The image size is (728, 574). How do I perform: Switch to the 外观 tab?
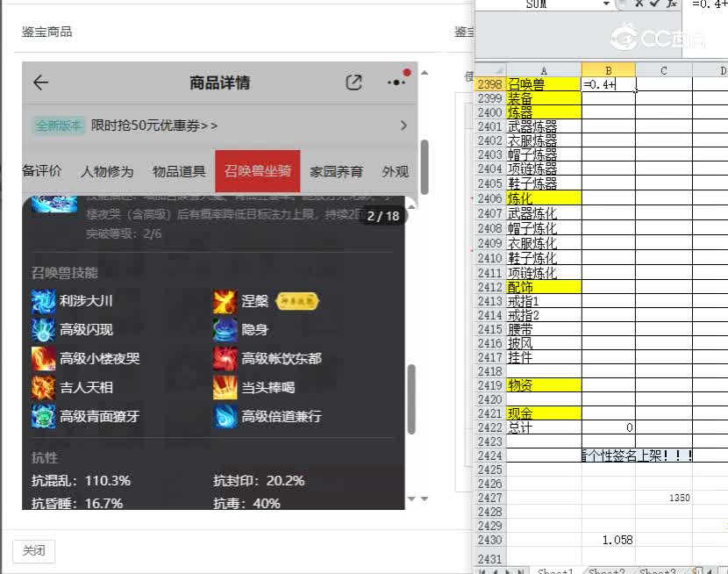click(x=395, y=171)
